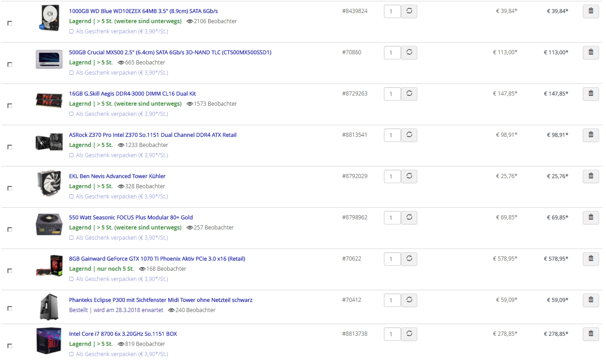Click the Crucial MX500 SSD thumbnail
The height and width of the screenshot is (364, 606).
coord(49,59)
